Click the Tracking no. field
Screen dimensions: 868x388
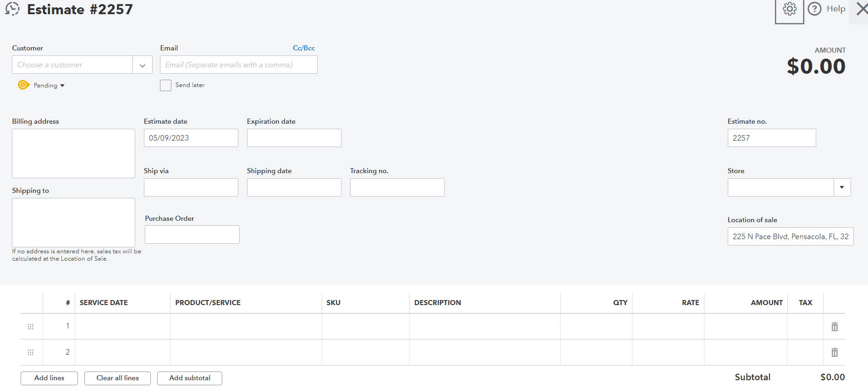(397, 187)
